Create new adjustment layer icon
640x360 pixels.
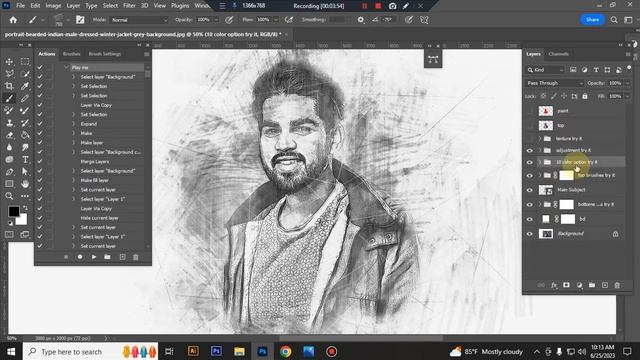(580, 285)
